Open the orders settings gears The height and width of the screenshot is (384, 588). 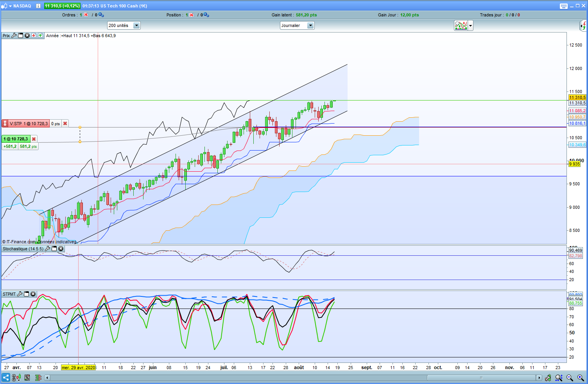[101, 15]
